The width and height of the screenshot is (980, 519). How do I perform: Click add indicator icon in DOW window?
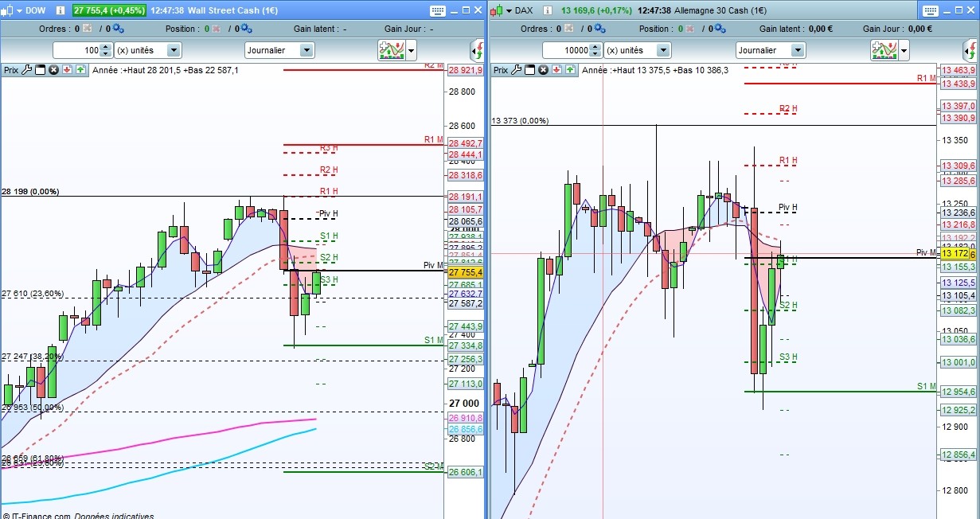point(391,50)
